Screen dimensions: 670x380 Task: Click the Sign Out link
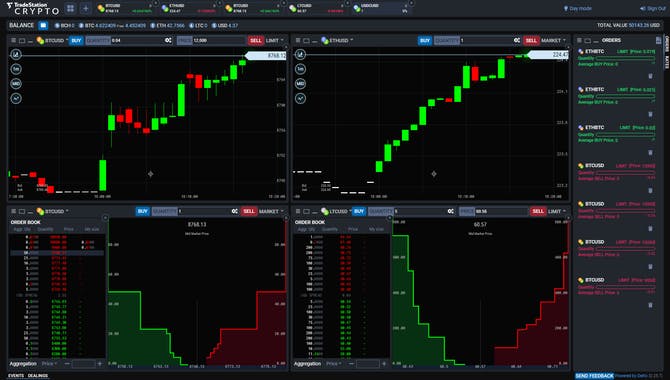[x=652, y=8]
